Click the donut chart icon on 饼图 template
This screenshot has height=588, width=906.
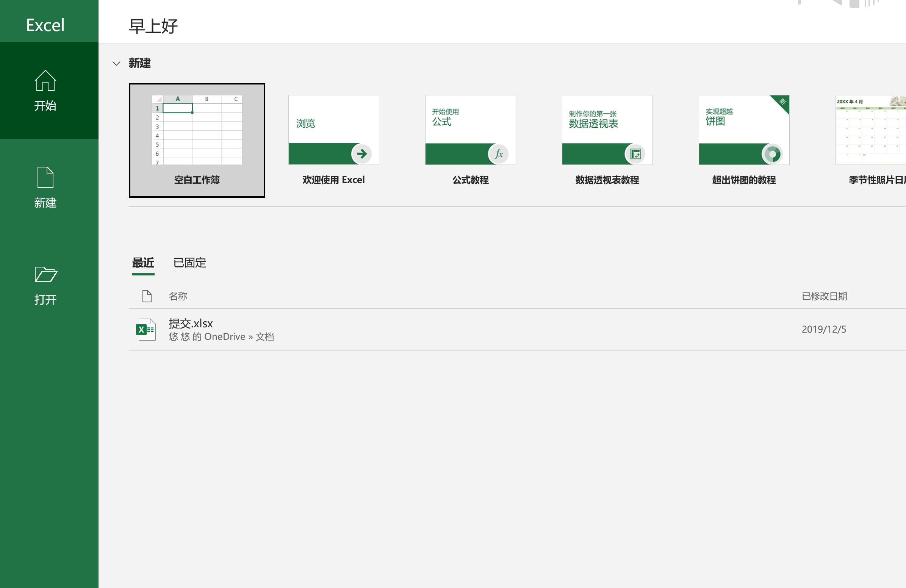pos(772,154)
